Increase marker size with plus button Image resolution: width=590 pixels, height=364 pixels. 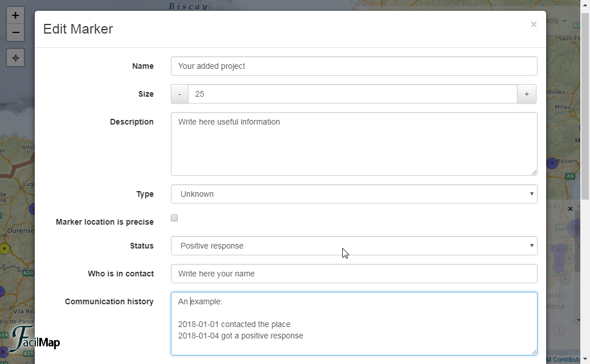click(527, 94)
